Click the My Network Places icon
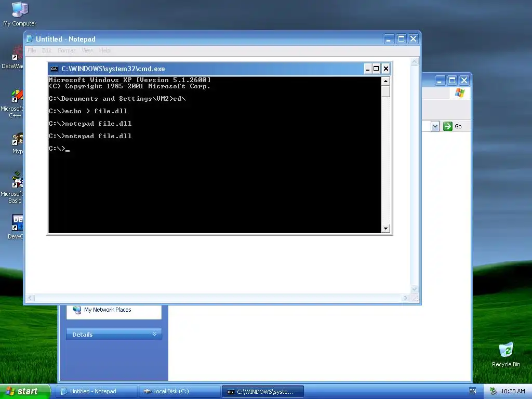The image size is (532, 399). pyautogui.click(x=77, y=310)
